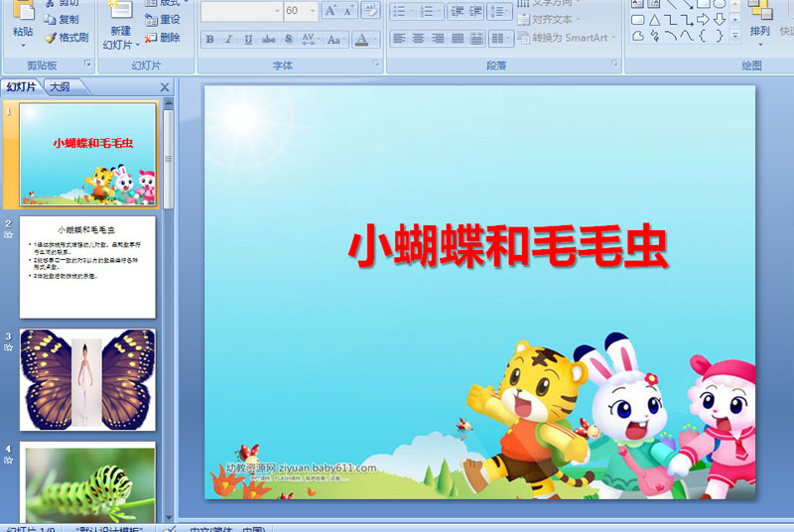794x532 pixels.
Task: Select the triangle shape
Action: (654, 20)
